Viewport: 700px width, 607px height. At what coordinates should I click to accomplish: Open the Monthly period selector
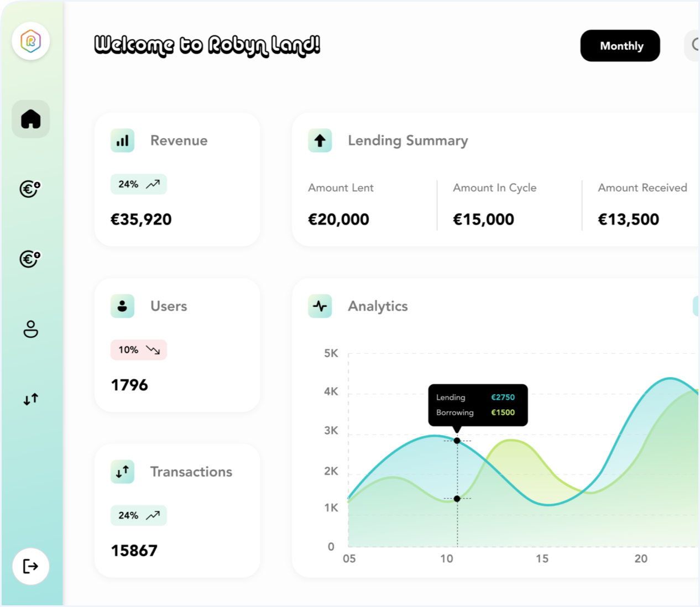(620, 46)
